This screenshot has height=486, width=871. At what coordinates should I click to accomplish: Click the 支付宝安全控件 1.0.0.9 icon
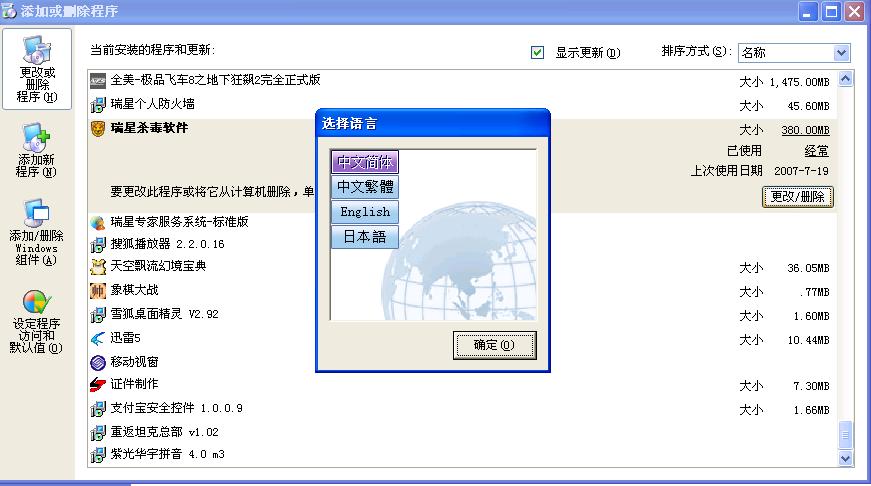coord(98,409)
